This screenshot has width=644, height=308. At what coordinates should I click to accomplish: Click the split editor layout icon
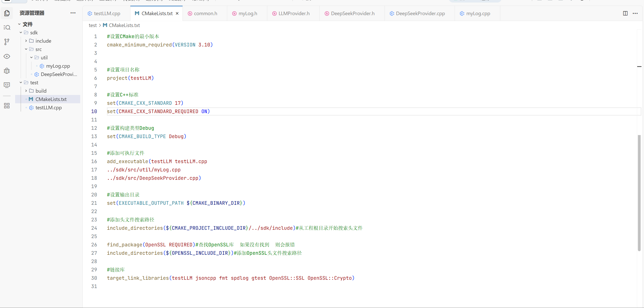pyautogui.click(x=625, y=13)
